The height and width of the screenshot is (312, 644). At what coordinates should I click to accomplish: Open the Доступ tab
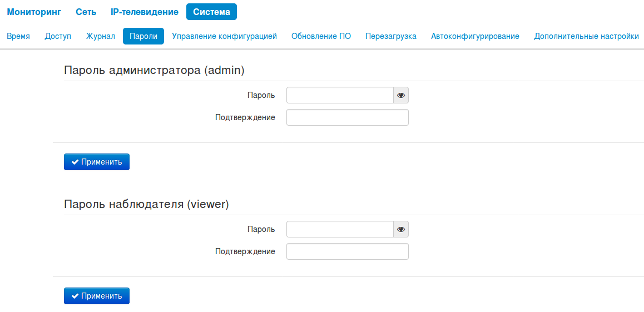tap(58, 36)
